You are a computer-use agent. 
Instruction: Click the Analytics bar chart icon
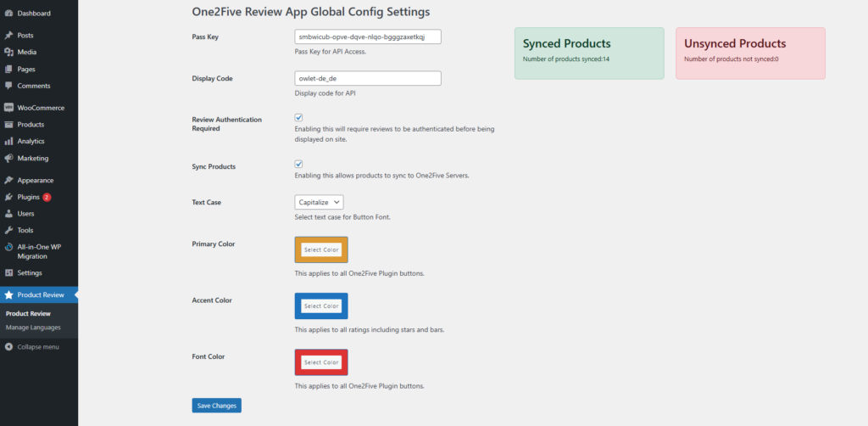point(8,142)
